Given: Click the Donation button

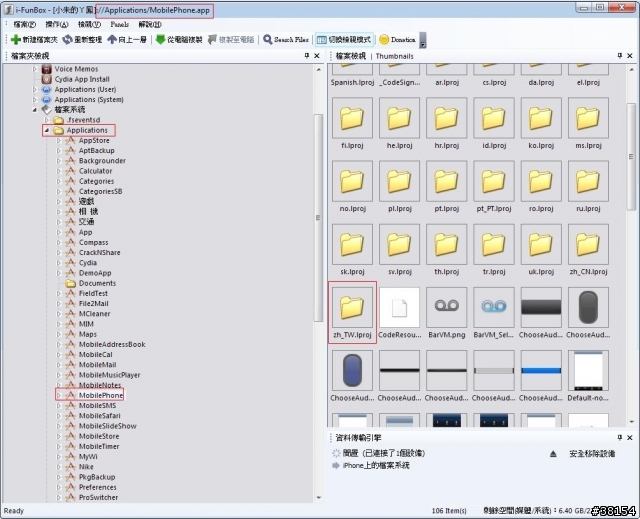Looking at the screenshot, I should tap(397, 40).
